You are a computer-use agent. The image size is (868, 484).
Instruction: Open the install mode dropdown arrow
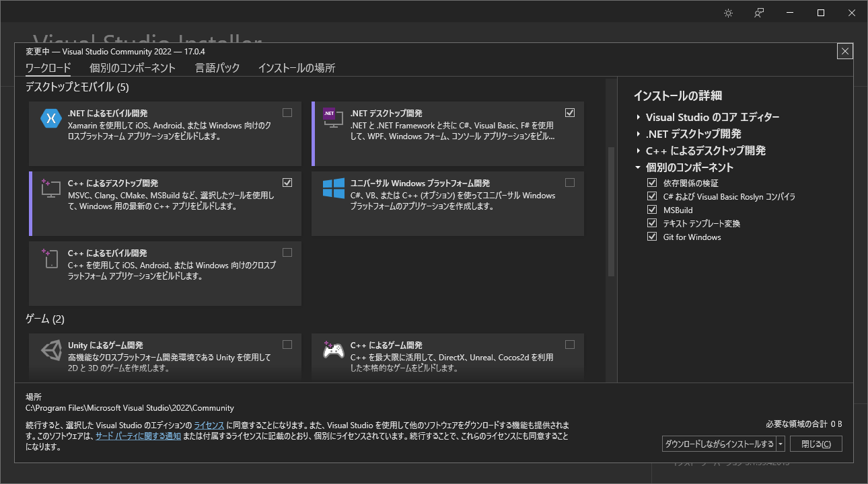781,444
